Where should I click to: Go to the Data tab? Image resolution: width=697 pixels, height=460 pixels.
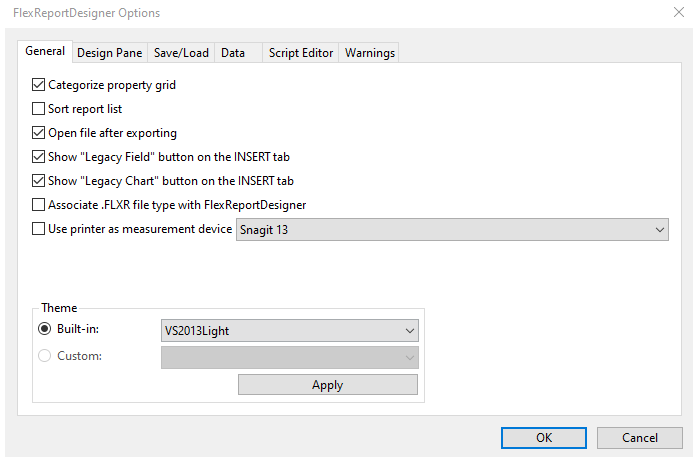pyautogui.click(x=233, y=53)
